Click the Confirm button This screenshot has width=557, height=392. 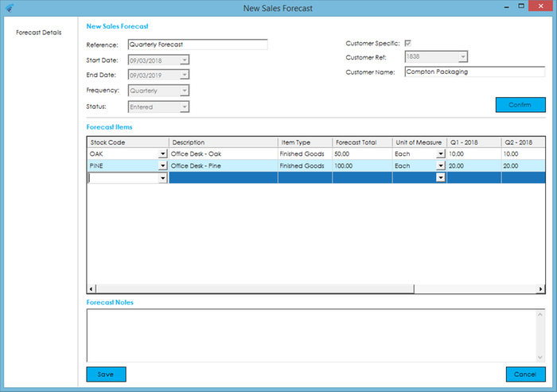coord(520,105)
